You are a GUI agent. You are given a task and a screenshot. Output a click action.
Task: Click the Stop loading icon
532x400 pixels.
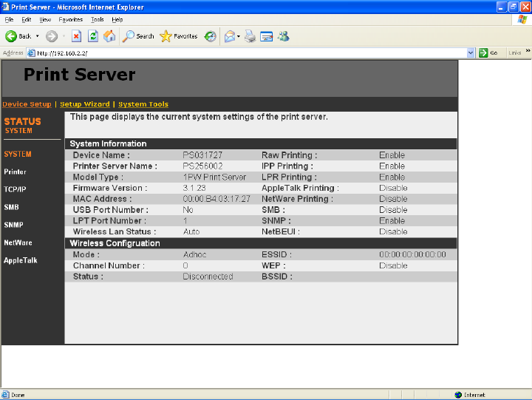coord(76,36)
